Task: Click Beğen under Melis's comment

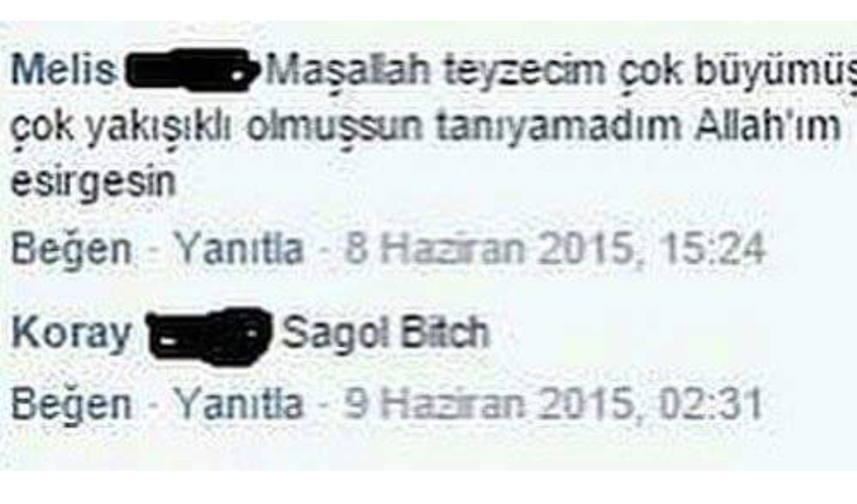Action: click(72, 251)
